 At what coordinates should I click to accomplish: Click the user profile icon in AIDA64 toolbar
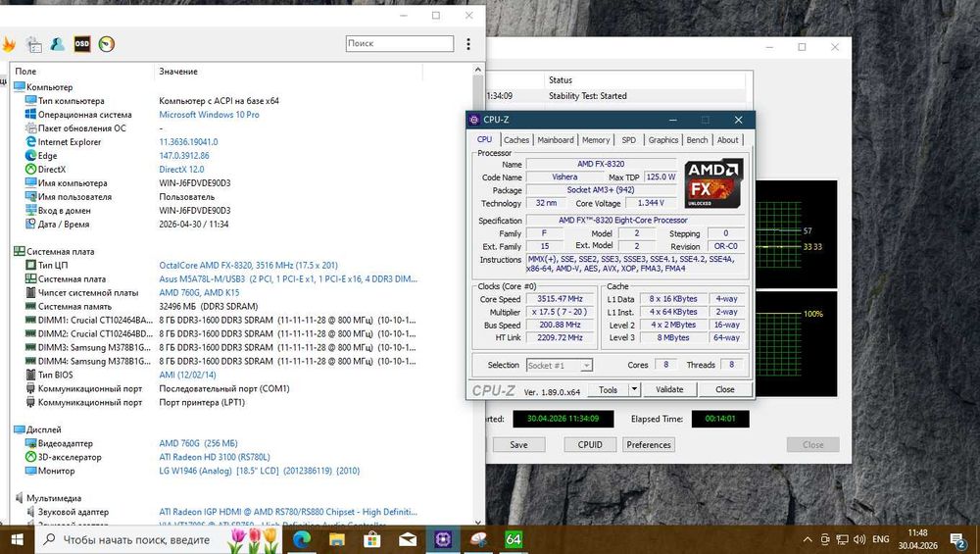tap(58, 44)
